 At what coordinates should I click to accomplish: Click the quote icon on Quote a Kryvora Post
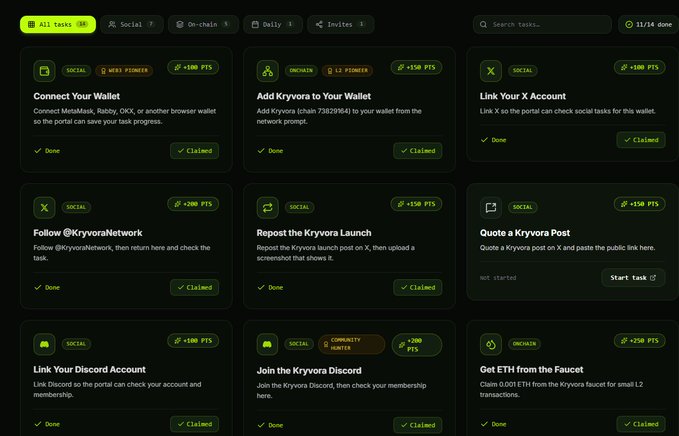491,208
